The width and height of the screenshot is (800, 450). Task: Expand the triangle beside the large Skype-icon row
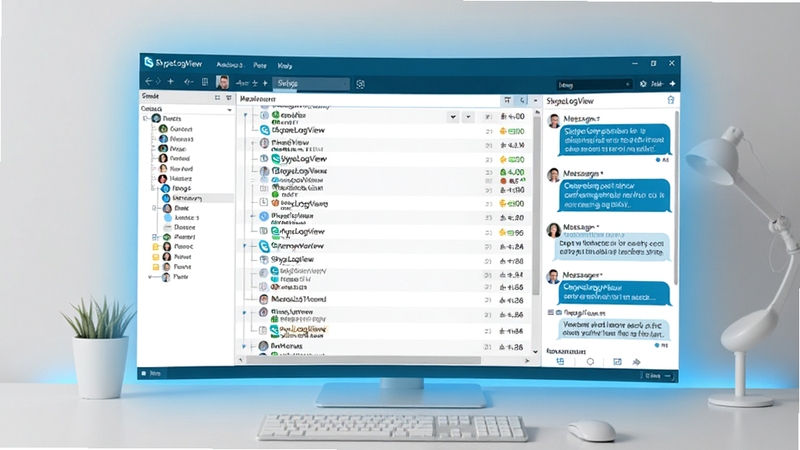[245, 246]
